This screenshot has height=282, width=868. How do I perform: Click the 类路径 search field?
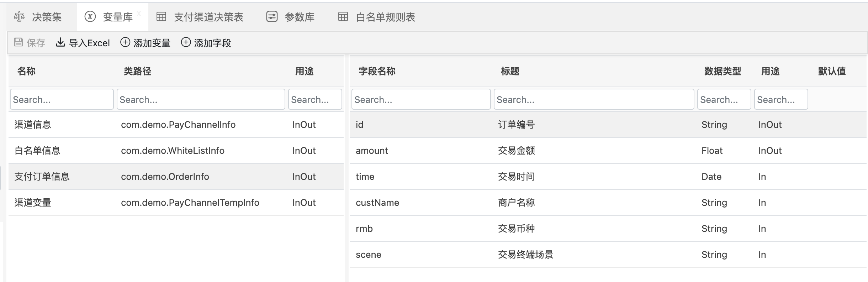[x=201, y=99]
